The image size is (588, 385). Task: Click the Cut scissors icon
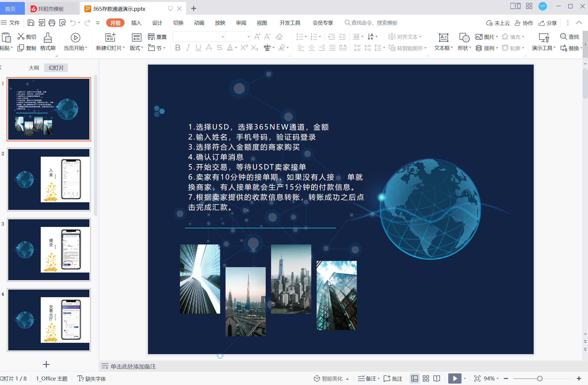coord(21,37)
